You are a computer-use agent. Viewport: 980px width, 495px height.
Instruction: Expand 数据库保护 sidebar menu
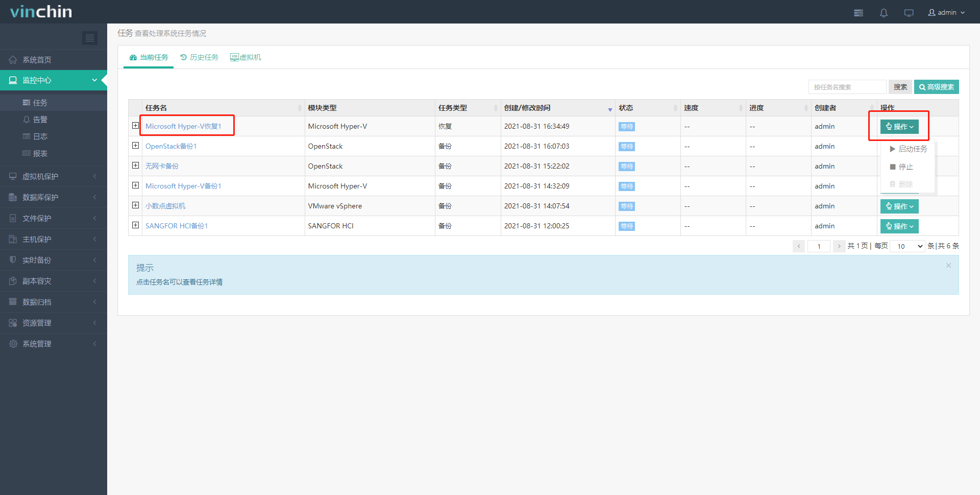click(x=54, y=197)
